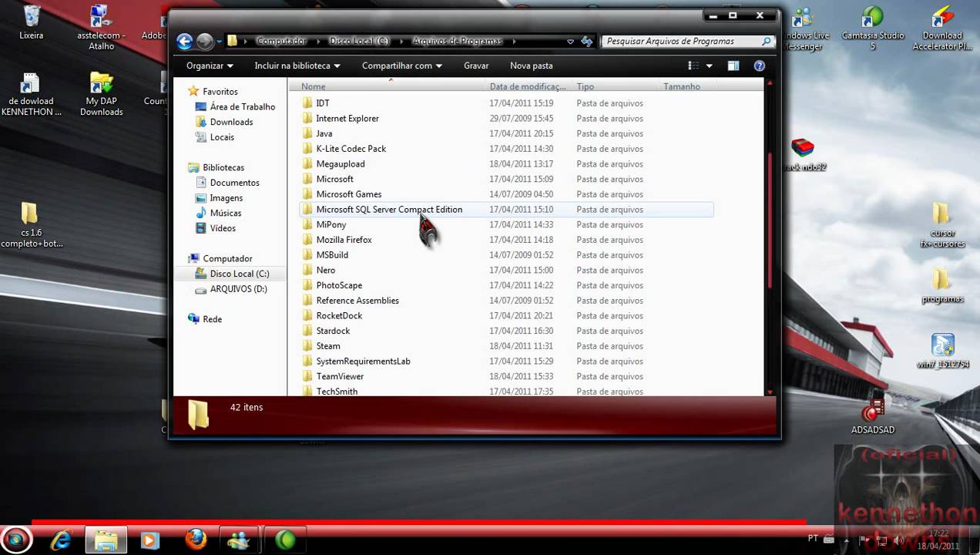The image size is (980, 555).
Task: Open win7_1512754 desktop file
Action: [x=942, y=351]
